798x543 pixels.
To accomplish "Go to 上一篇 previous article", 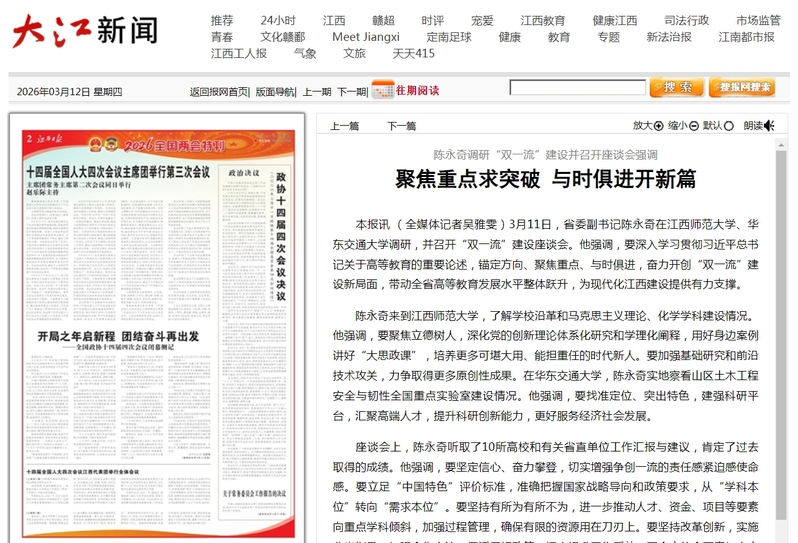I will (344, 126).
